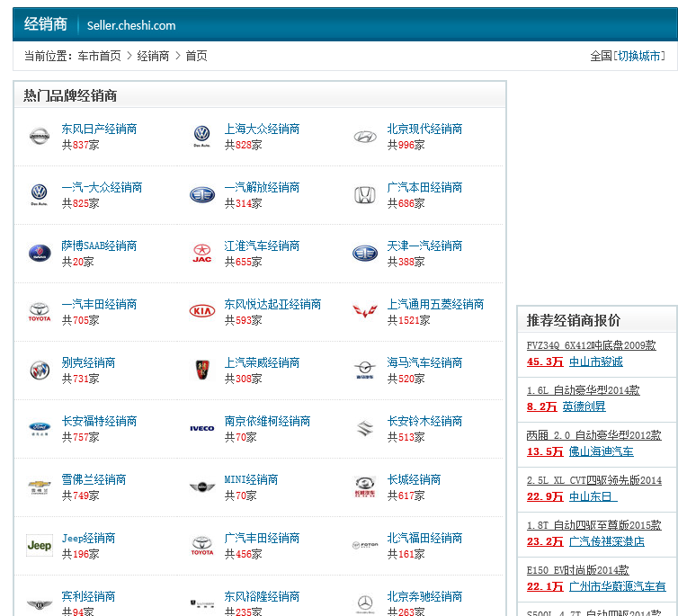Open MINI经销商 link
Viewport: 678px width, 616px height.
click(251, 479)
